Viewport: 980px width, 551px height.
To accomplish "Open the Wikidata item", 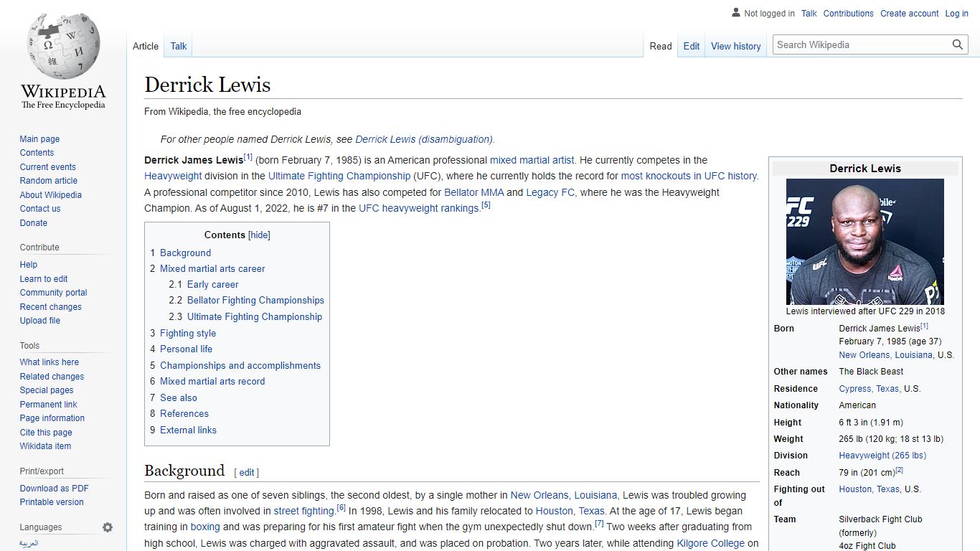I will click(x=45, y=446).
